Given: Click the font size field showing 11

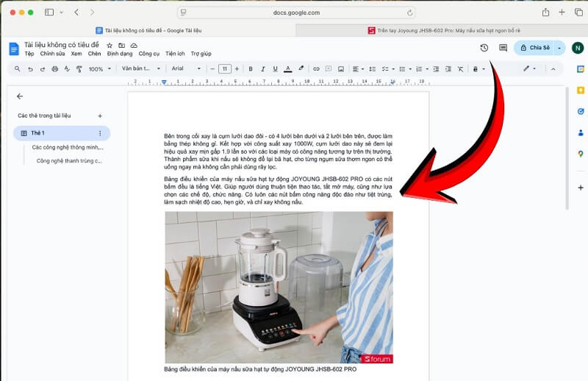Looking at the screenshot, I should (x=225, y=68).
